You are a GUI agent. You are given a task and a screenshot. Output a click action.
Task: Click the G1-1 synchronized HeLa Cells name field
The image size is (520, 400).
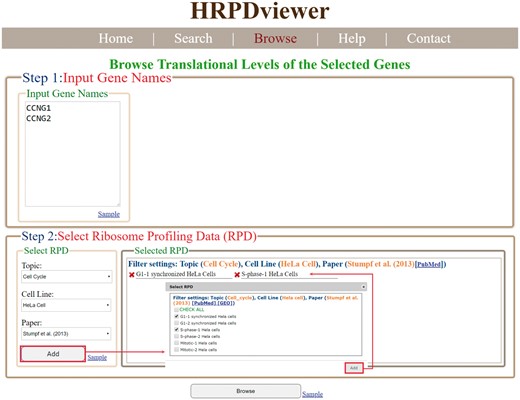tap(184, 274)
